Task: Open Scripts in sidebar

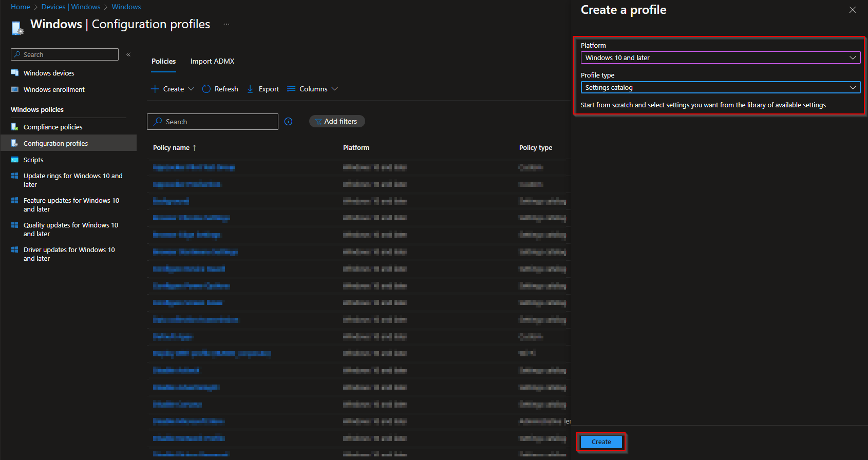Action: point(33,160)
